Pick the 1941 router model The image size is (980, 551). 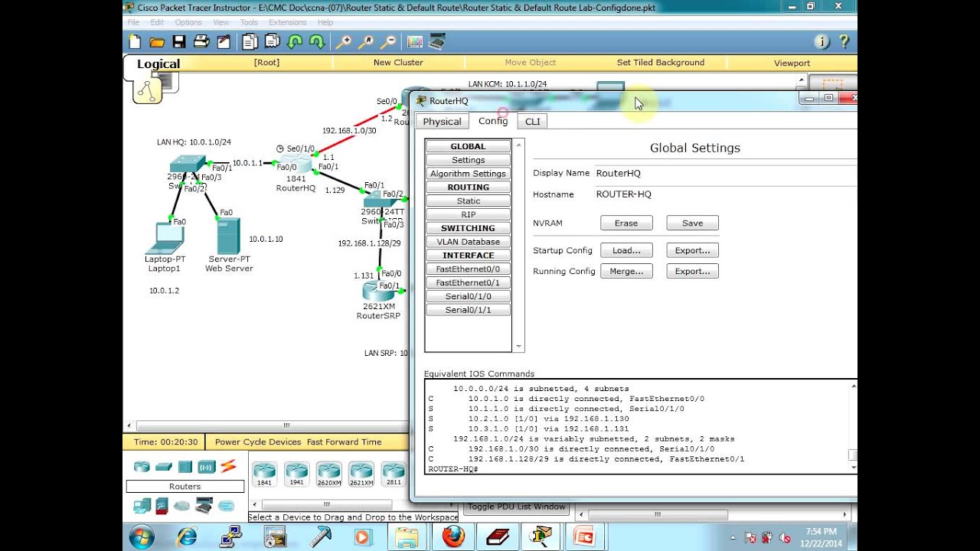[296, 474]
